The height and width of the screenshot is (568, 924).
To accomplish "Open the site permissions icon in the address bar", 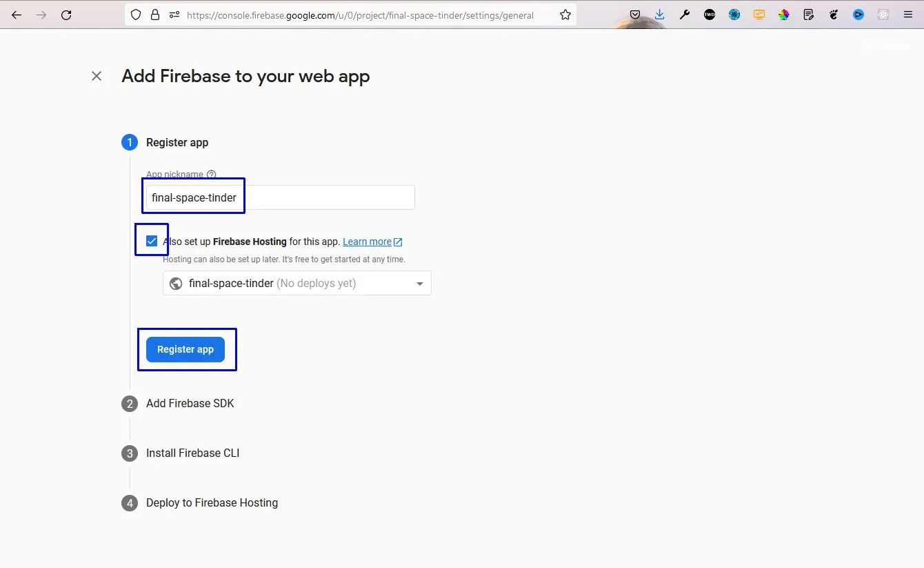I will click(174, 14).
